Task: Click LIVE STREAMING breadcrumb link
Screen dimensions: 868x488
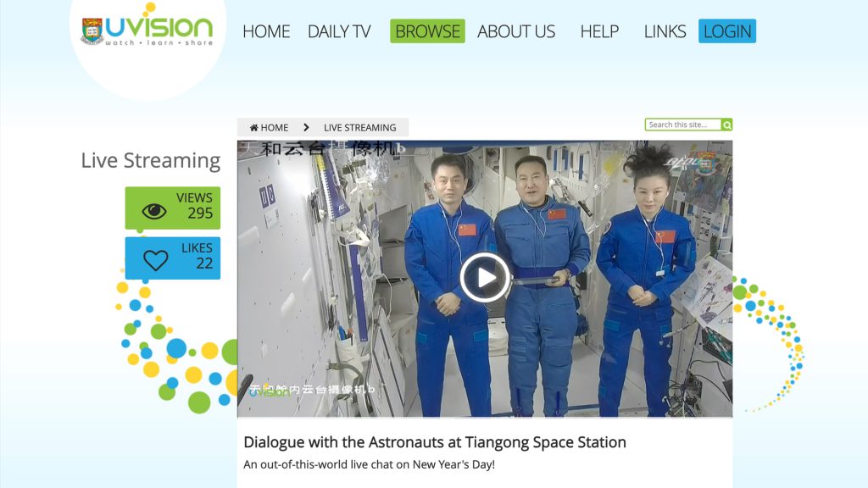Action: coord(359,127)
